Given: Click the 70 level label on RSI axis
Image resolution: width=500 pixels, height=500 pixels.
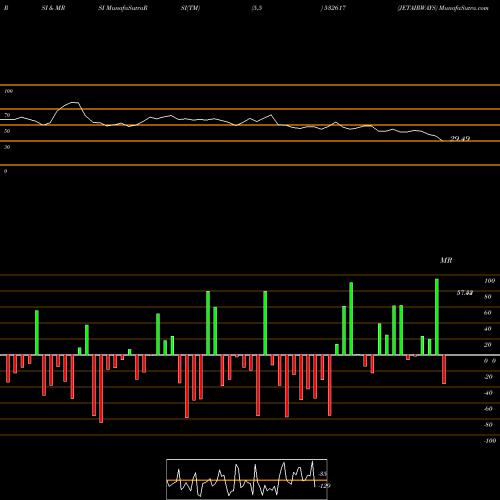Looking at the screenshot, I should click(7, 115).
